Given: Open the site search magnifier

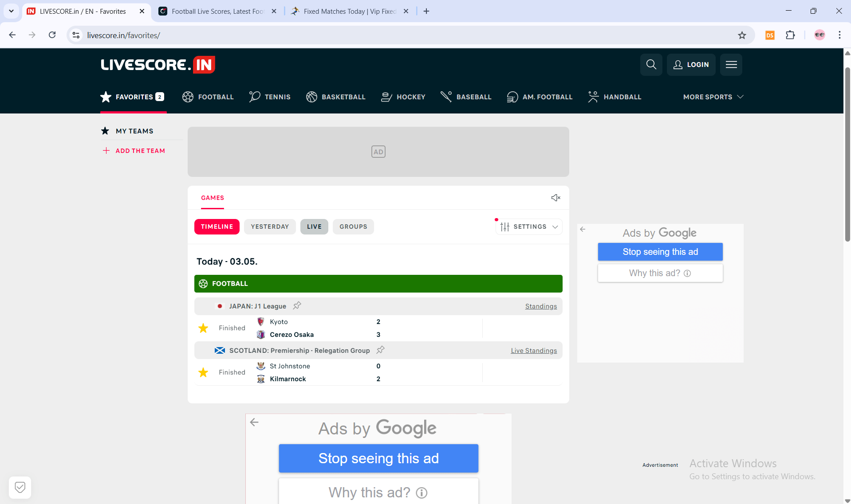Looking at the screenshot, I should coord(651,65).
